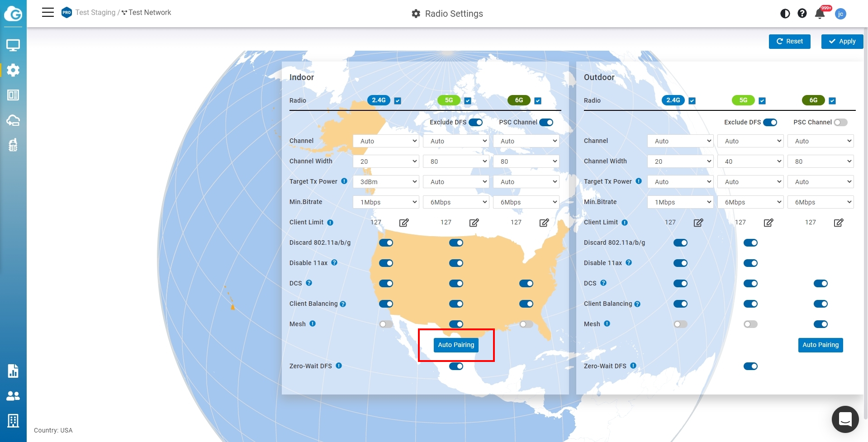This screenshot has height=442, width=868.
Task: Enable Indoor 2.4G Mesh toggle
Action: click(x=386, y=324)
